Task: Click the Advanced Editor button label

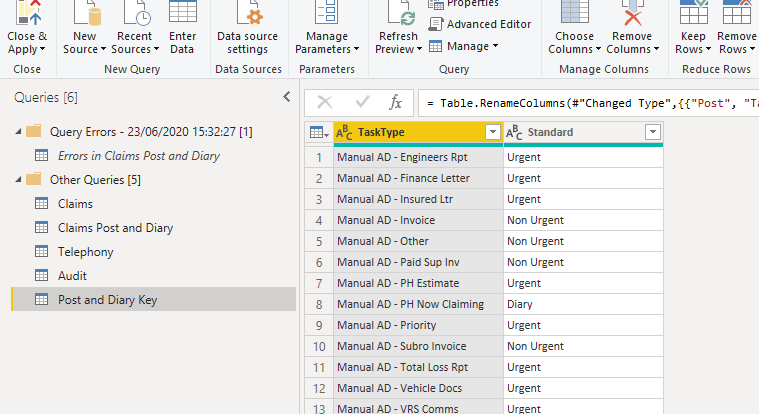Action: [489, 24]
